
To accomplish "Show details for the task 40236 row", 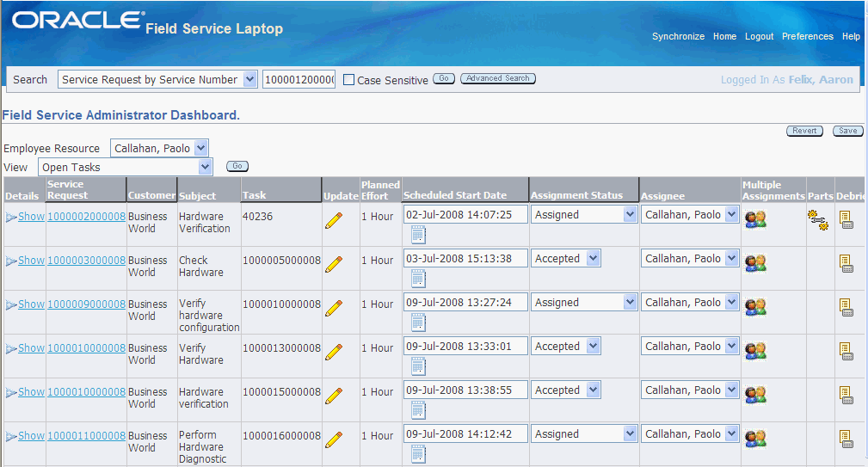I will (x=31, y=217).
